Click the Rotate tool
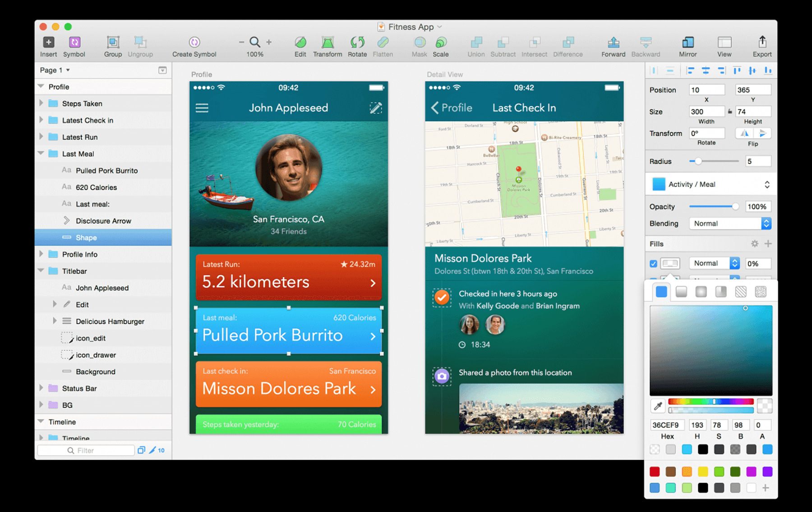Image resolution: width=812 pixels, height=512 pixels. coord(357,45)
